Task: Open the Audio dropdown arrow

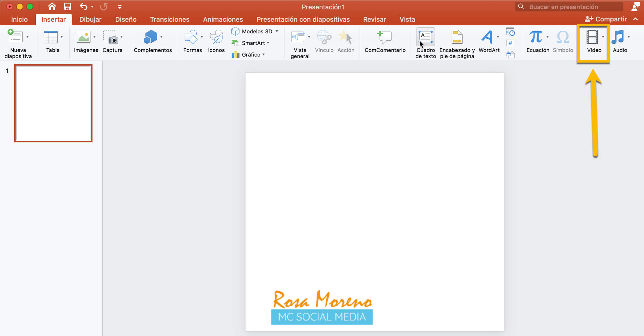Action: 629,37
